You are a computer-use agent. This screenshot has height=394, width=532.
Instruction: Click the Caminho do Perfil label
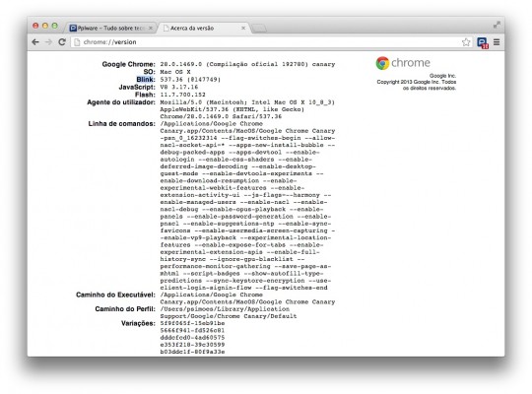click(x=125, y=309)
